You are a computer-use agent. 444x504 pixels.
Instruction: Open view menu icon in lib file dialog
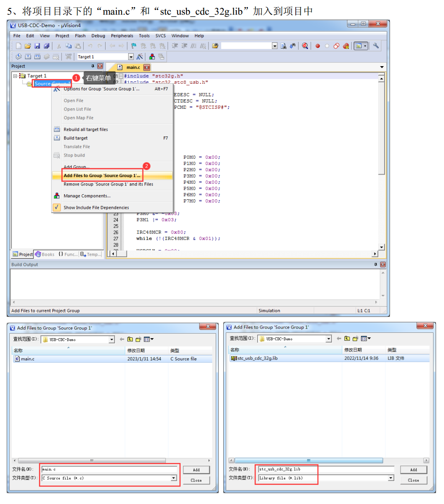(365, 339)
